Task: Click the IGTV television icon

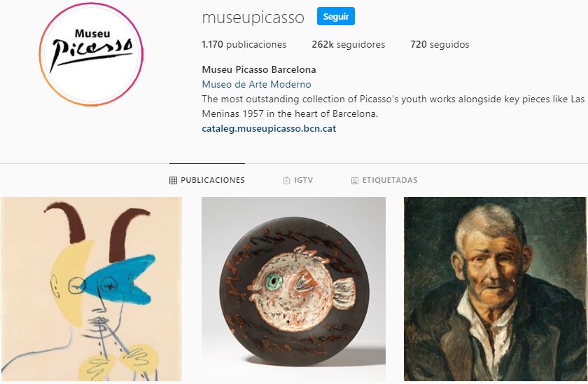Action: (286, 181)
